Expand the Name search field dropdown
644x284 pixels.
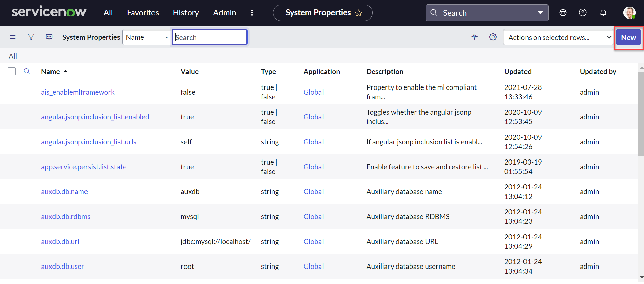coord(147,37)
